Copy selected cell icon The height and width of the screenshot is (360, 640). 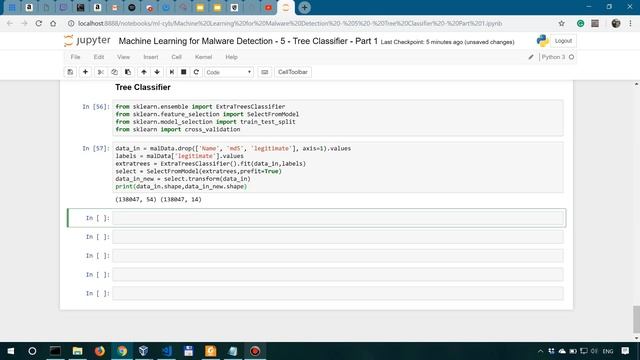coord(114,72)
